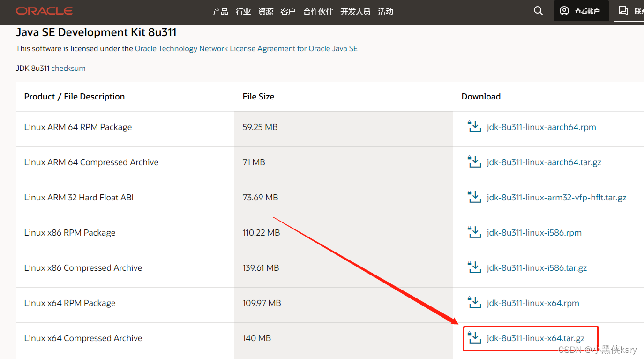The image size is (644, 359).
Task: Download jdk-8u311-linux-i586.tar.gz link
Action: click(537, 268)
